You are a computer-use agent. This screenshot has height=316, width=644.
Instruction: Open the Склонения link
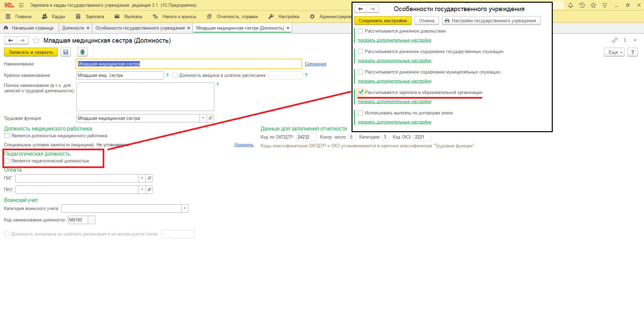[316, 64]
